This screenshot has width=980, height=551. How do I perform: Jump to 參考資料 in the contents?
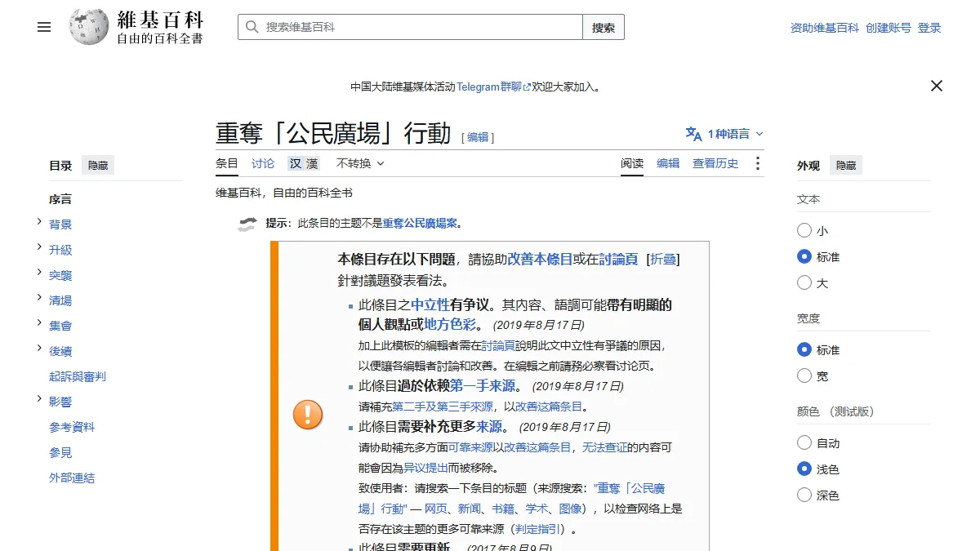[72, 427]
